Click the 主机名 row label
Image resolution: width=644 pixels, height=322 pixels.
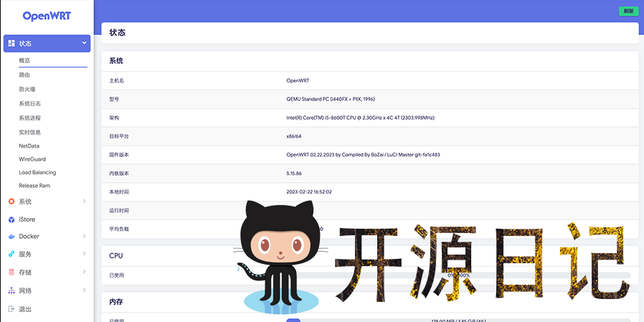116,81
